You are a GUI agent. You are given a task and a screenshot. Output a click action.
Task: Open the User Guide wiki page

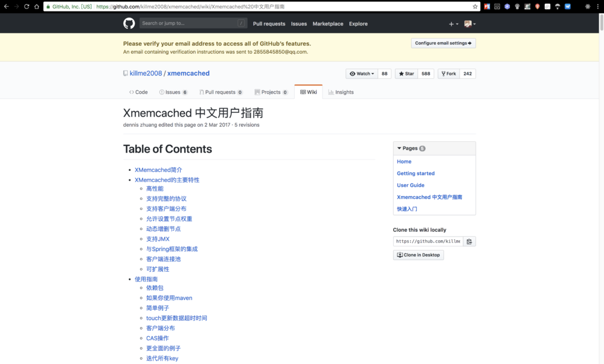point(411,185)
